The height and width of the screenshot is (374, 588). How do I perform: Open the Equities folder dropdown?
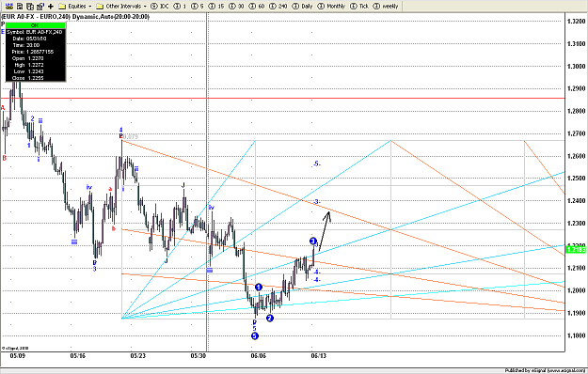coord(75,6)
